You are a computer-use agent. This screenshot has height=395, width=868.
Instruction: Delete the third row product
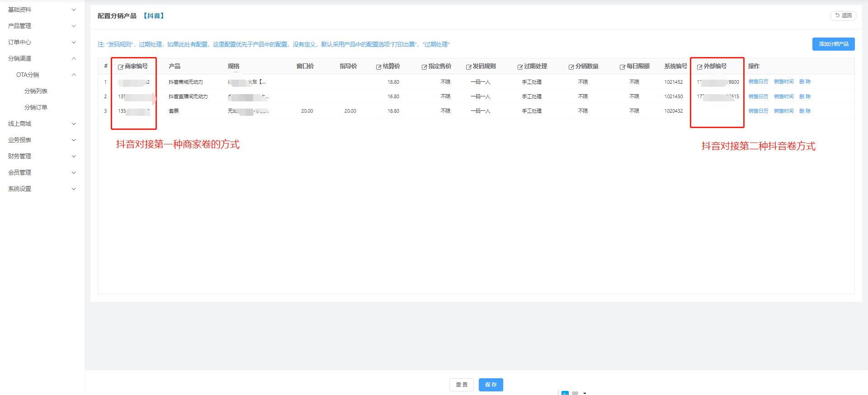point(805,111)
